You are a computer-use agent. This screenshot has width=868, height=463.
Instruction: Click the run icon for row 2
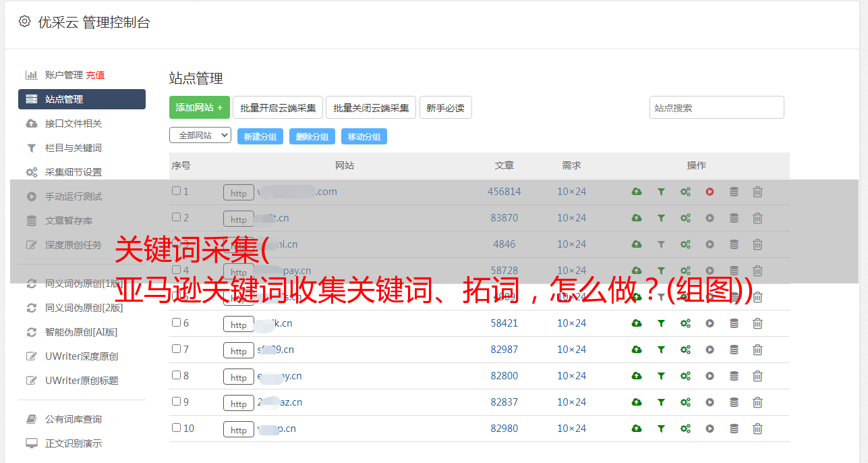[710, 218]
